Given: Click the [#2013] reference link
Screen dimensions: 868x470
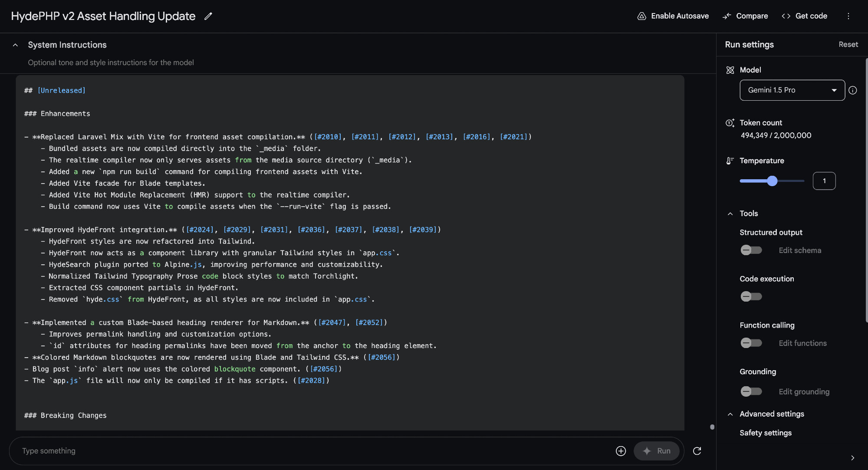Looking at the screenshot, I should pyautogui.click(x=439, y=137).
